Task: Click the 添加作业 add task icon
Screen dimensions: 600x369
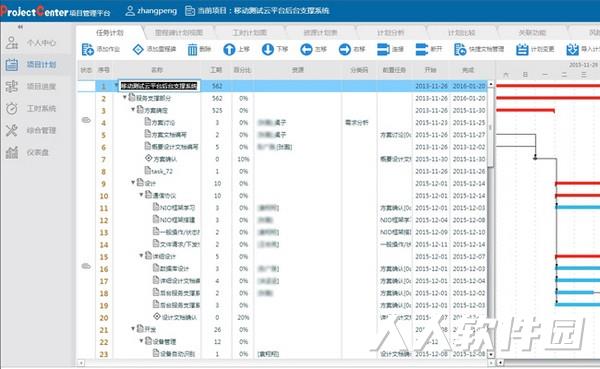Action: coord(88,49)
